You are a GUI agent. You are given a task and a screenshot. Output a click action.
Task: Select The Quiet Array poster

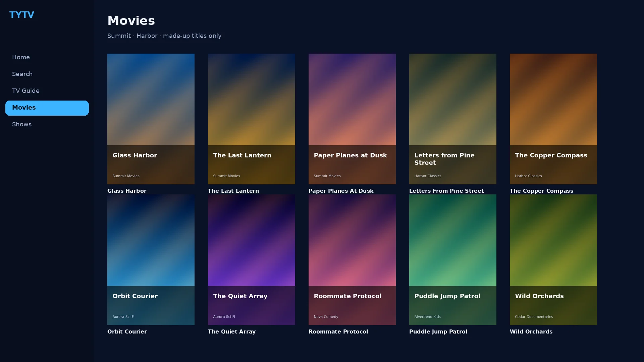coord(252,260)
